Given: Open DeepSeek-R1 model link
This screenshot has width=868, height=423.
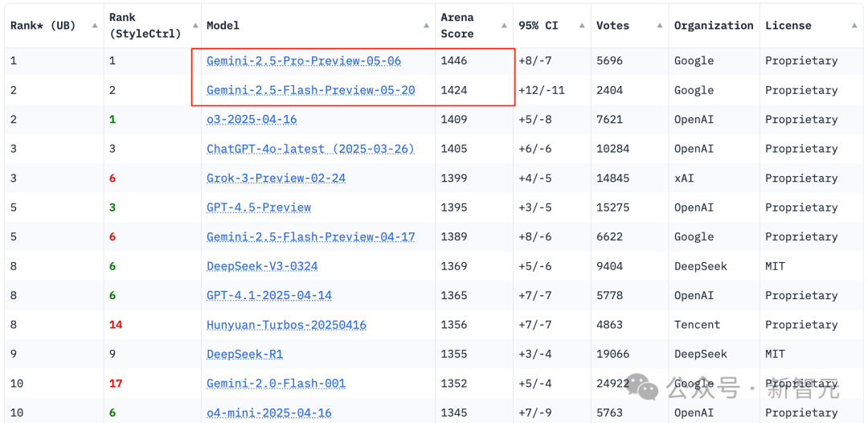Looking at the screenshot, I should click(x=244, y=355).
